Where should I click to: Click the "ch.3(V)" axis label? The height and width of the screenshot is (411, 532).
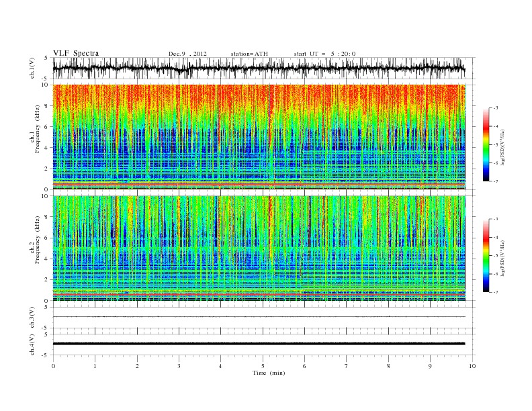pyautogui.click(x=32, y=318)
